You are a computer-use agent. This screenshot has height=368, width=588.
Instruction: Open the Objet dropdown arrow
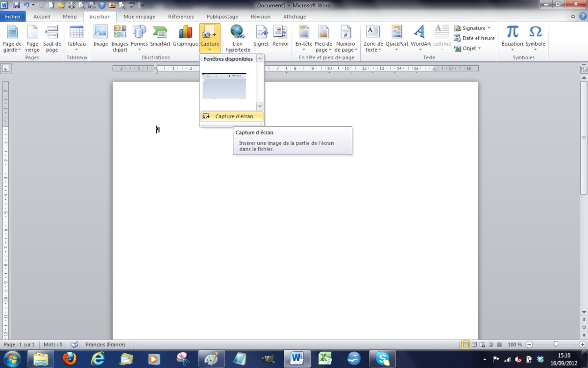pos(479,49)
